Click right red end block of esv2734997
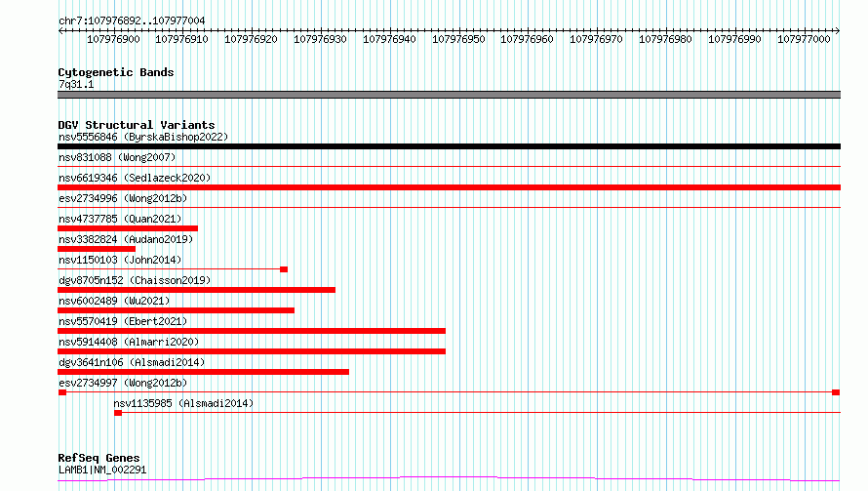868x491 pixels. point(836,392)
